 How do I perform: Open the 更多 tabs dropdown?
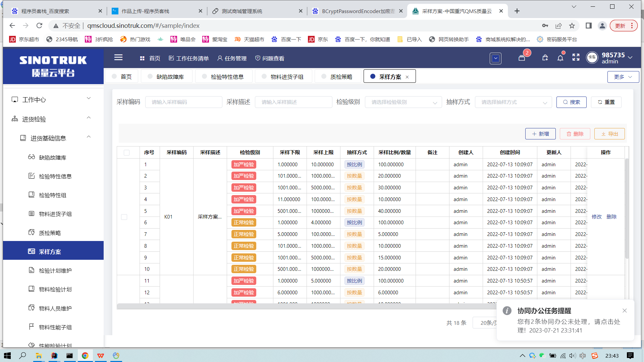[x=623, y=77]
